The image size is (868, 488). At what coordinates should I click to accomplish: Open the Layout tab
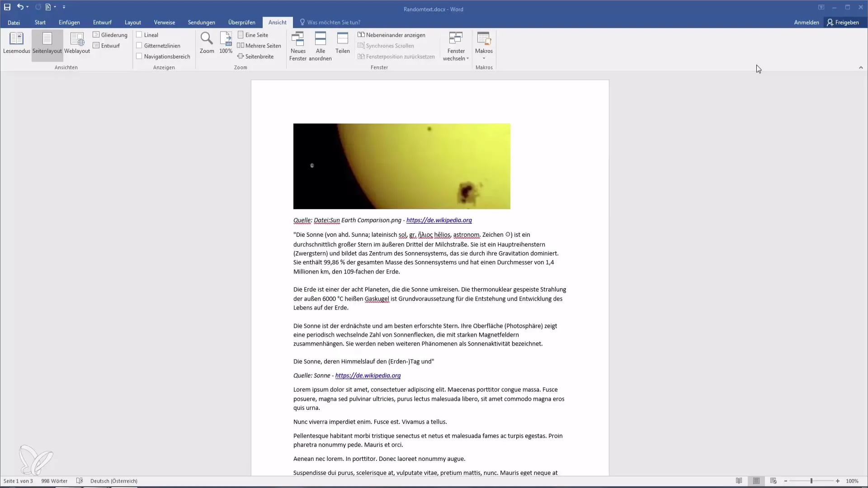[133, 22]
